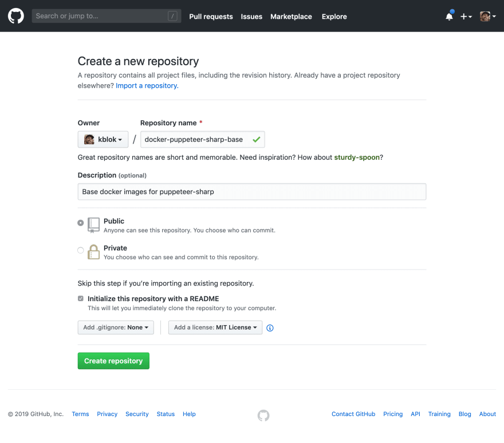Click the license info icon

pos(270,328)
